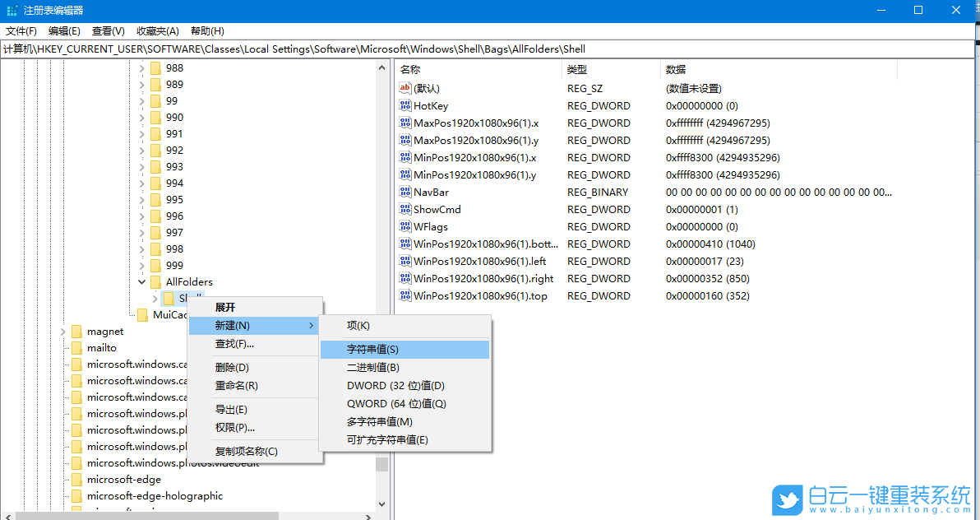Click the folder icon beside mailto
Screen dimensions: 980x520
pos(76,347)
